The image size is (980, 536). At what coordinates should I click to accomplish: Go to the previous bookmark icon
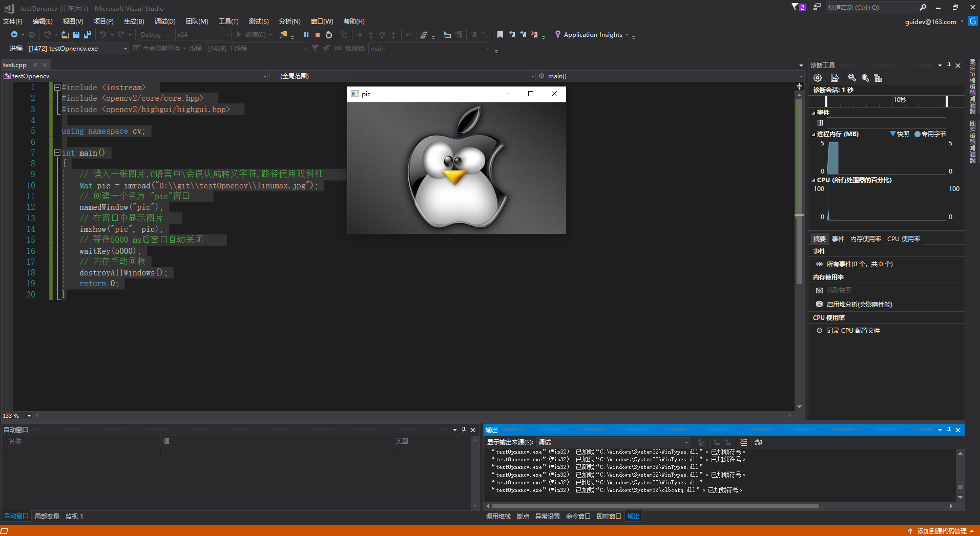coord(512,35)
